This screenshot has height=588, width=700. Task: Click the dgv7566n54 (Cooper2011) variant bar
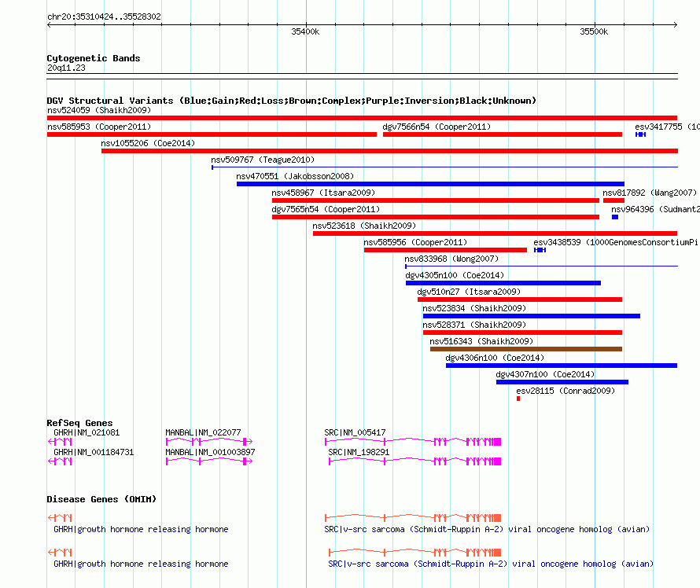503,134
